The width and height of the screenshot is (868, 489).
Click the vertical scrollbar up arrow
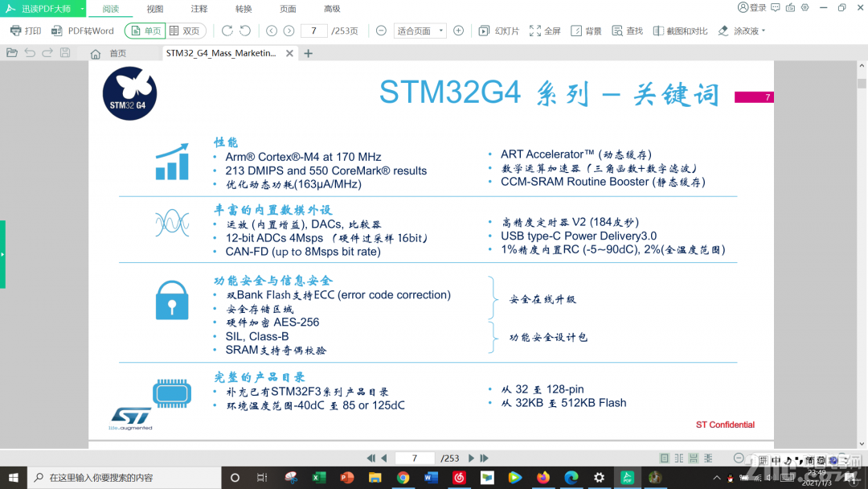click(x=862, y=66)
